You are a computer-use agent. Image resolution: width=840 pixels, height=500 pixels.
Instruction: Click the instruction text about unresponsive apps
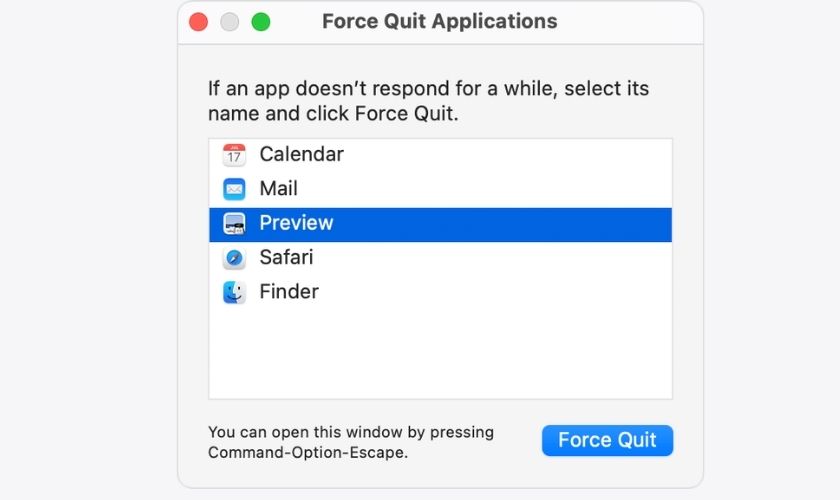pos(428,101)
